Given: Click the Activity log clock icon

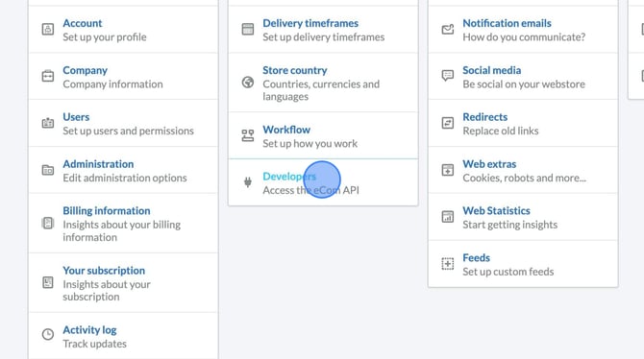Looking at the screenshot, I should click(48, 334).
